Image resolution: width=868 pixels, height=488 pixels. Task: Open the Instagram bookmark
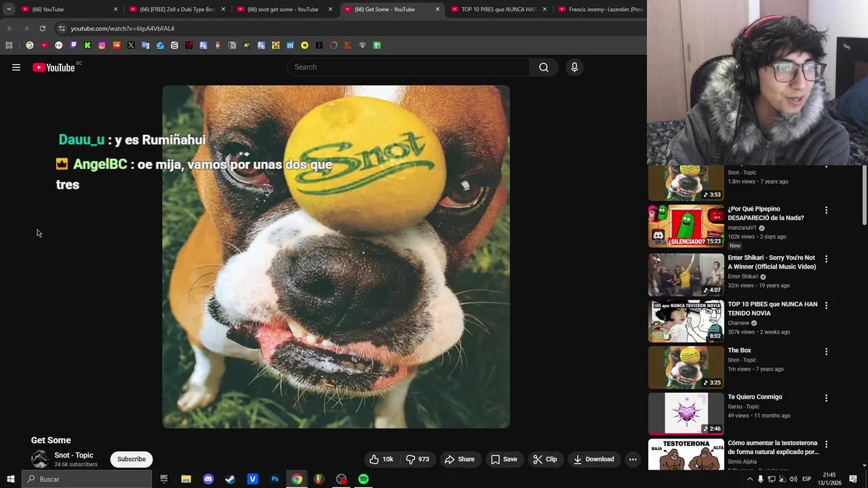[102, 45]
